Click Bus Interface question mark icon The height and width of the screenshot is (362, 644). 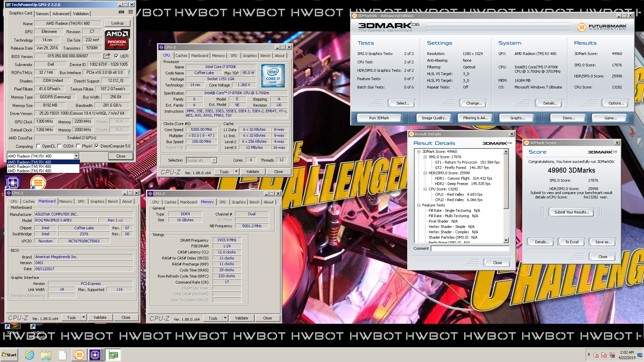[x=129, y=72]
